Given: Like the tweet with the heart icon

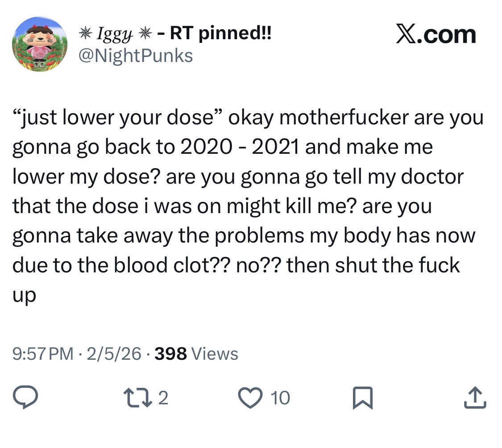Looking at the screenshot, I should tap(250, 398).
